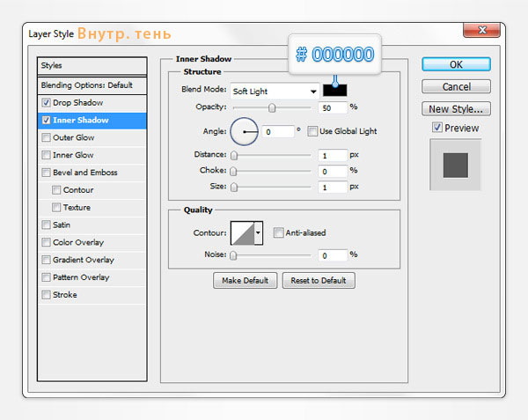The height and width of the screenshot is (420, 528).
Task: Open the Outer Glow settings
Action: (92, 137)
